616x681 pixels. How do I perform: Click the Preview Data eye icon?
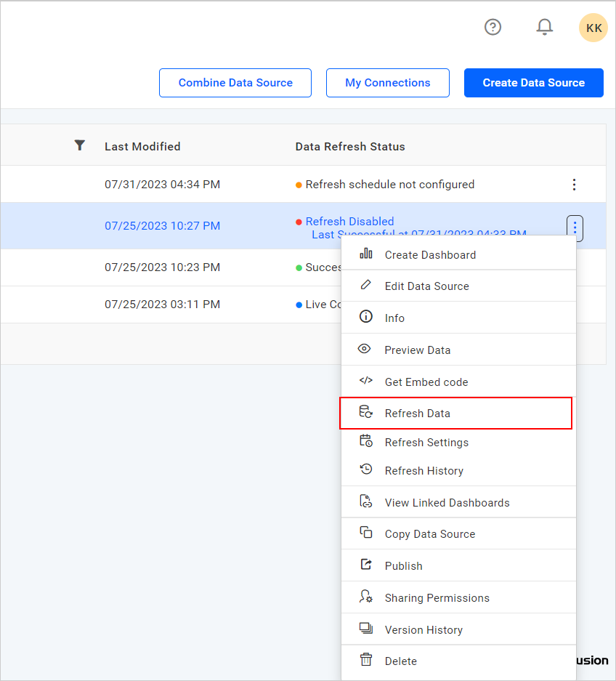point(365,349)
